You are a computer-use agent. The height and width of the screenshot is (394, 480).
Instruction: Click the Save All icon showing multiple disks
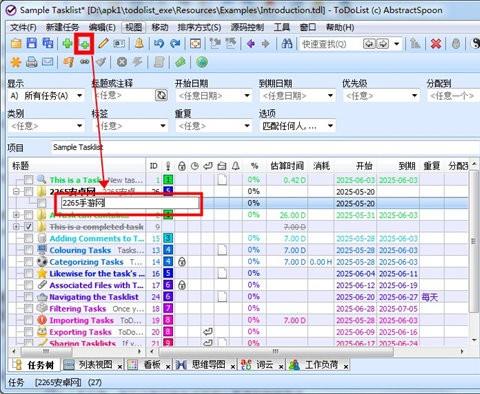[48, 44]
